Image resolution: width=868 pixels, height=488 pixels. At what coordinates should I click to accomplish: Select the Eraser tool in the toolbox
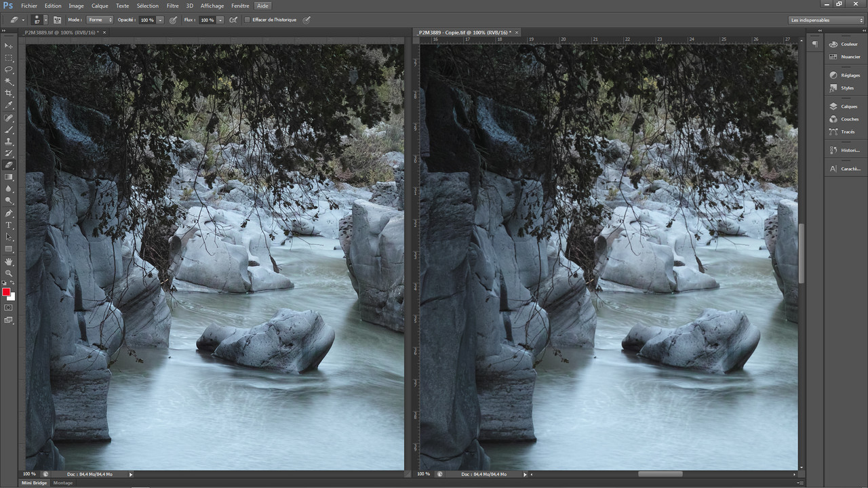9,165
